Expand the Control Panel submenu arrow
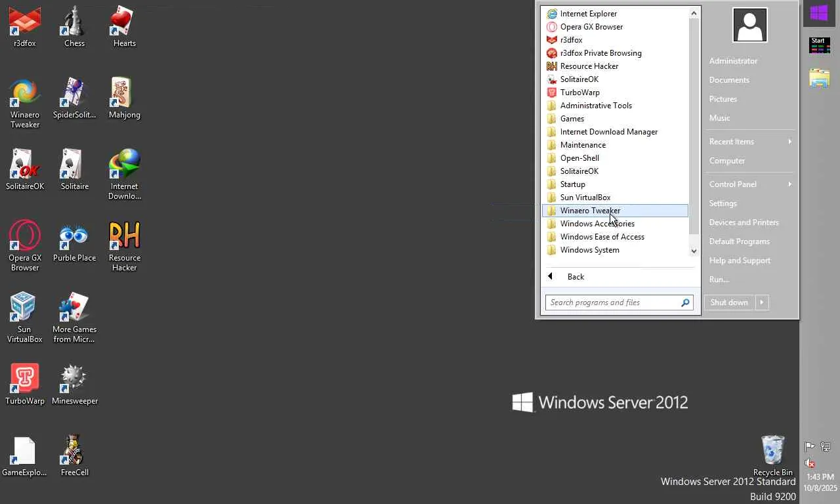The height and width of the screenshot is (504, 840). [x=789, y=184]
